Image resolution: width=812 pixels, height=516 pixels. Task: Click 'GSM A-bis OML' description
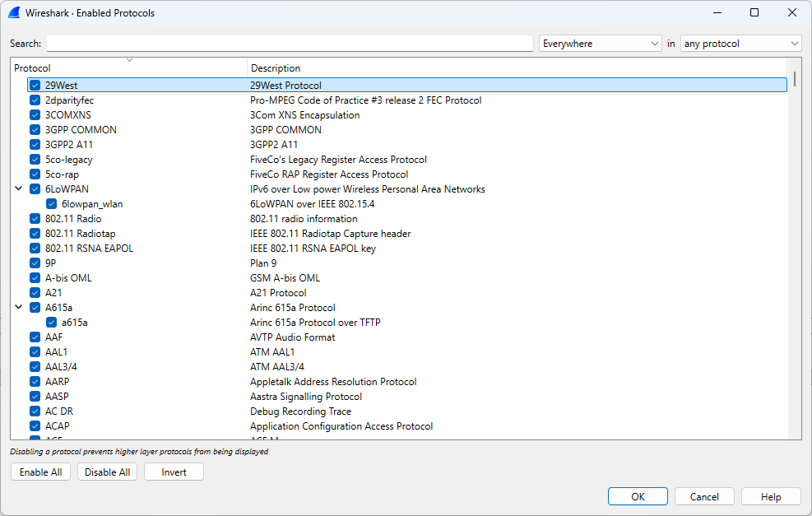coord(285,277)
